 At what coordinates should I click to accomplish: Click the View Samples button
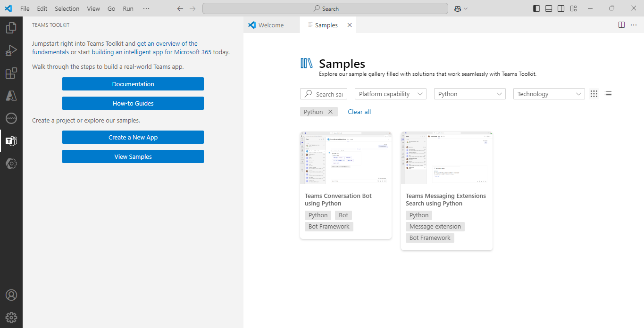(133, 156)
